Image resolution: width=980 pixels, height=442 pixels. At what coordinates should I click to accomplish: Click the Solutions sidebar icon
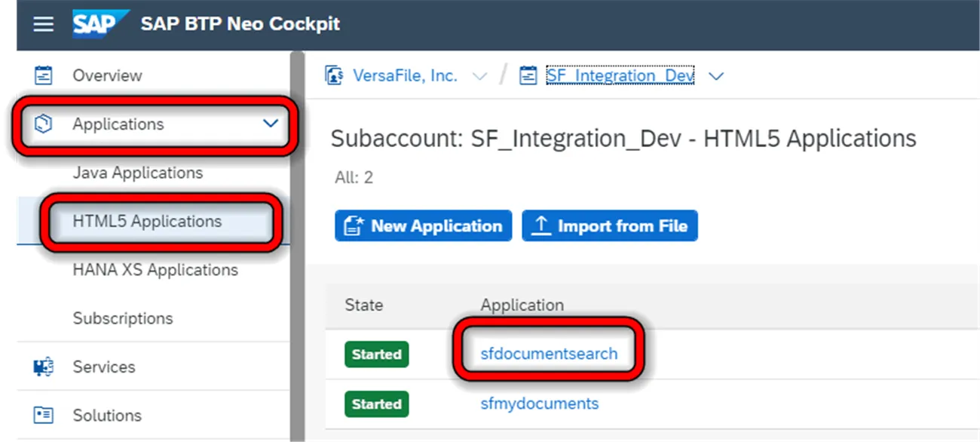click(44, 416)
